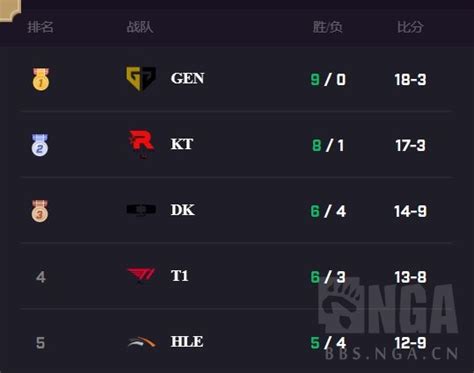Click the Gen.G team logo

tap(141, 78)
